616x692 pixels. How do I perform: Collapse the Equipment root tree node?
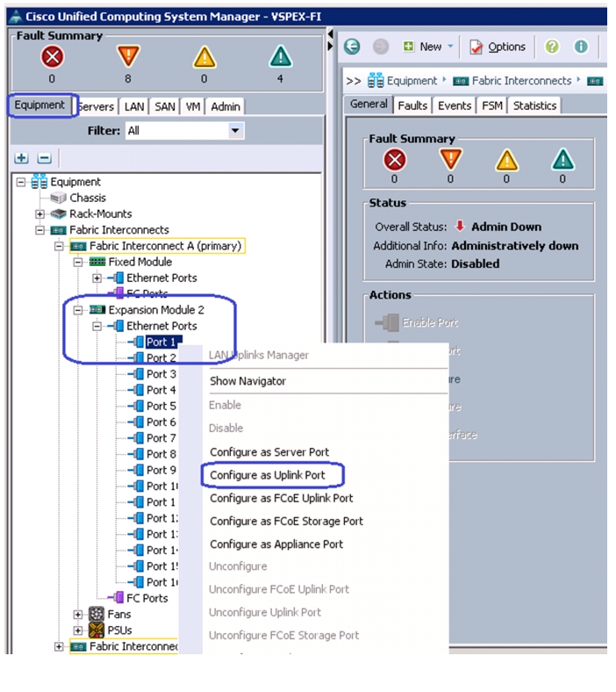coord(20,182)
